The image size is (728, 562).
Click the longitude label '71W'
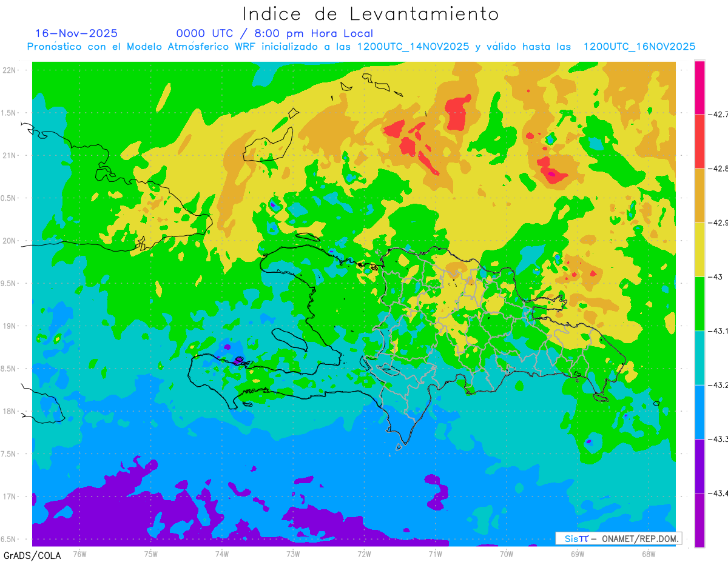pyautogui.click(x=435, y=554)
